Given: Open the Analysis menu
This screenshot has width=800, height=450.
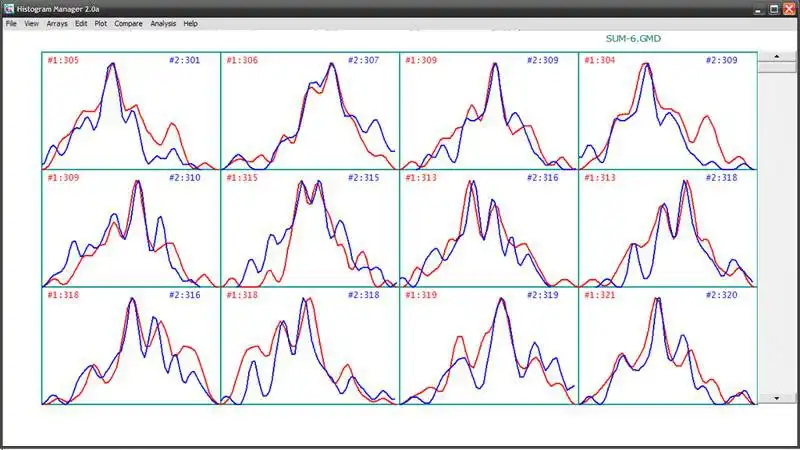Looking at the screenshot, I should tap(163, 23).
